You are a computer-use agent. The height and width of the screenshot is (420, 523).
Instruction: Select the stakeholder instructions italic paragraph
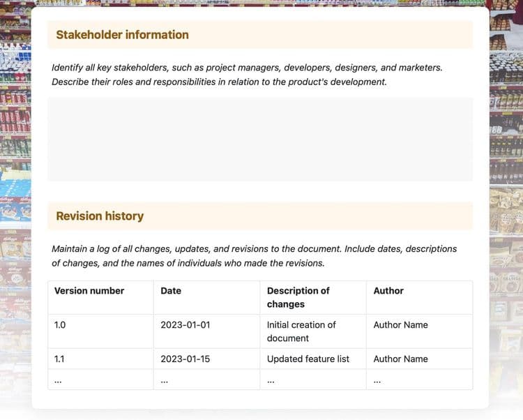(247, 75)
